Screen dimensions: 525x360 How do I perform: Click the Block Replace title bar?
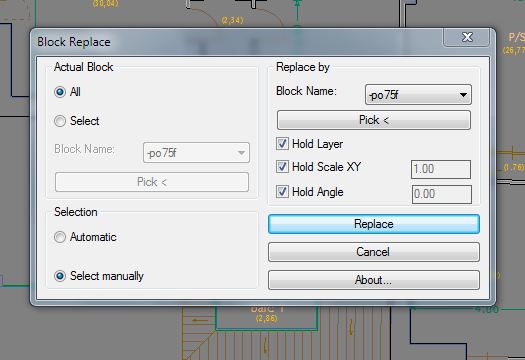click(234, 42)
